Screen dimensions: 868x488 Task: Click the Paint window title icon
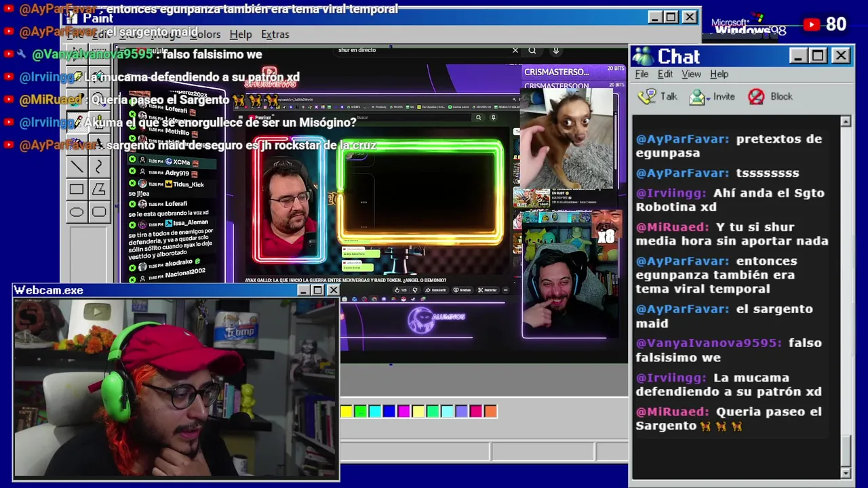click(x=72, y=18)
